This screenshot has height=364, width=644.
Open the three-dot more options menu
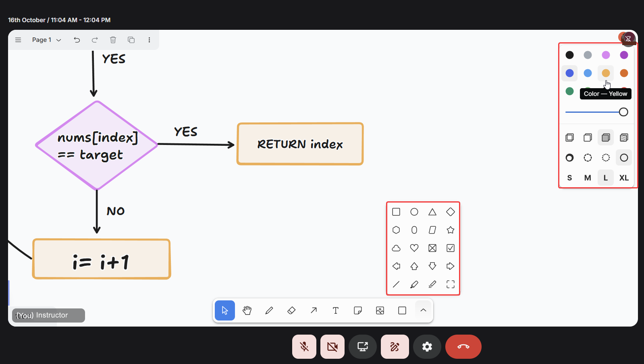tap(149, 40)
